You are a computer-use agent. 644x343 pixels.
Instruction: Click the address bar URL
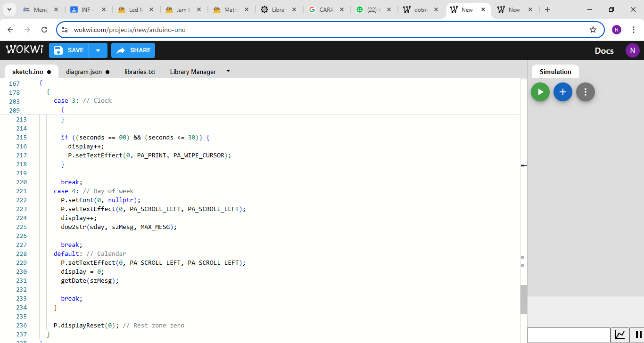(x=130, y=30)
